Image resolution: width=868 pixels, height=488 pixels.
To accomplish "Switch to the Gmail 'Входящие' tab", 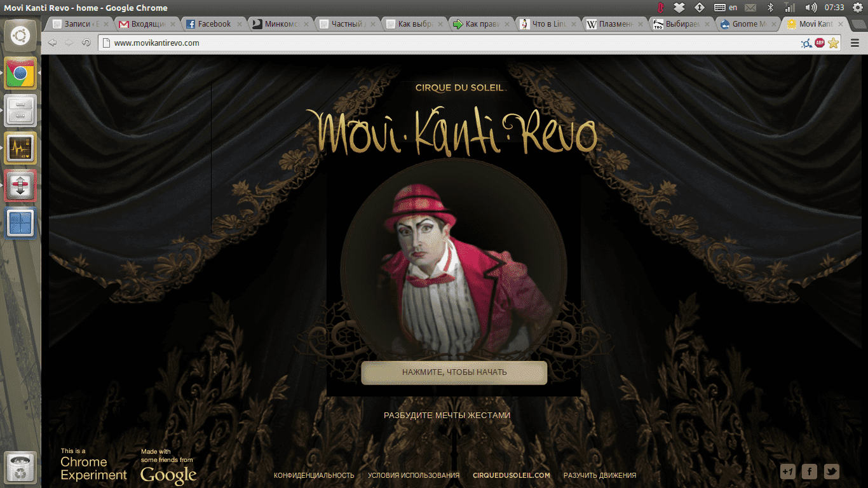I will click(147, 24).
